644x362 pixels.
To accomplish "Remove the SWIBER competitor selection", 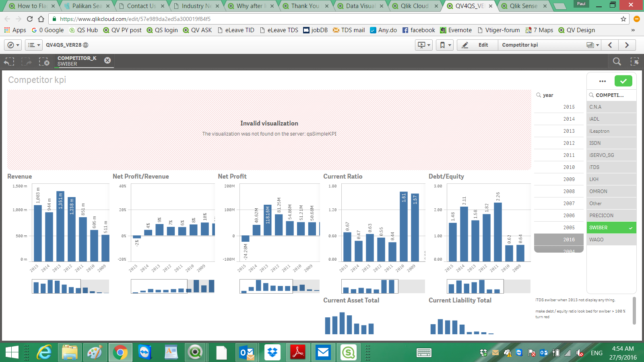I will [107, 60].
